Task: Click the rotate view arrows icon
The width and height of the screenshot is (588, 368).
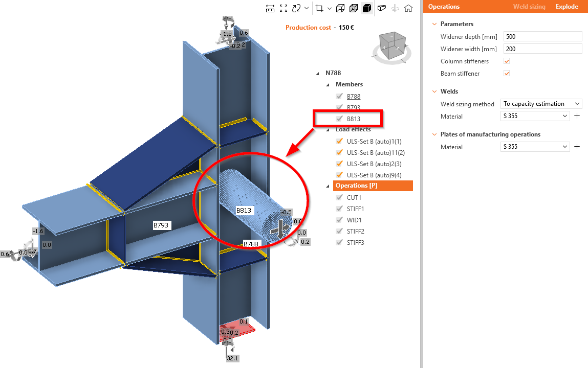Action: [296, 8]
